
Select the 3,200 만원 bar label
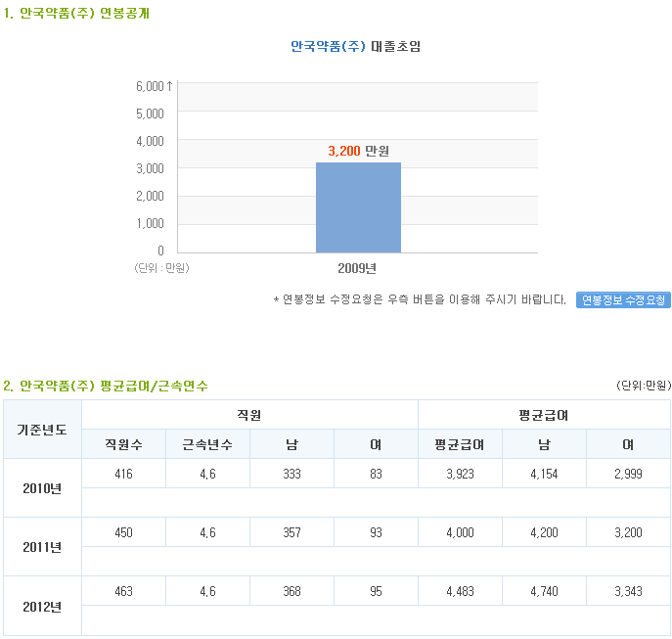[358, 151]
